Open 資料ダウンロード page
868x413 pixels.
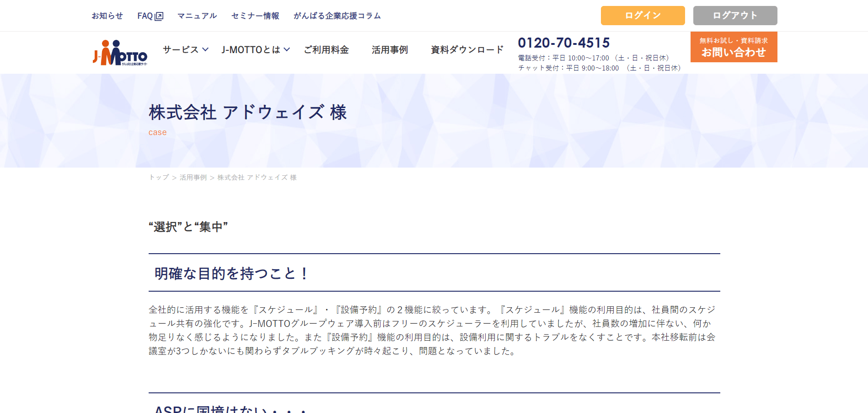click(x=467, y=49)
